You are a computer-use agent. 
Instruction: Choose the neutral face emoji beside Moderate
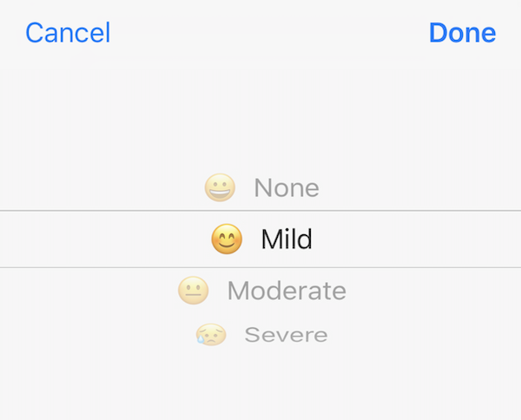click(x=194, y=291)
